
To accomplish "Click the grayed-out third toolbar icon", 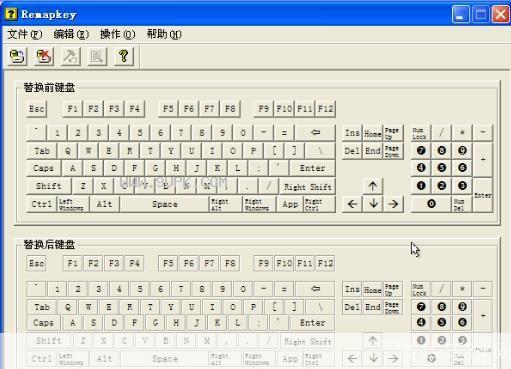I will point(70,56).
